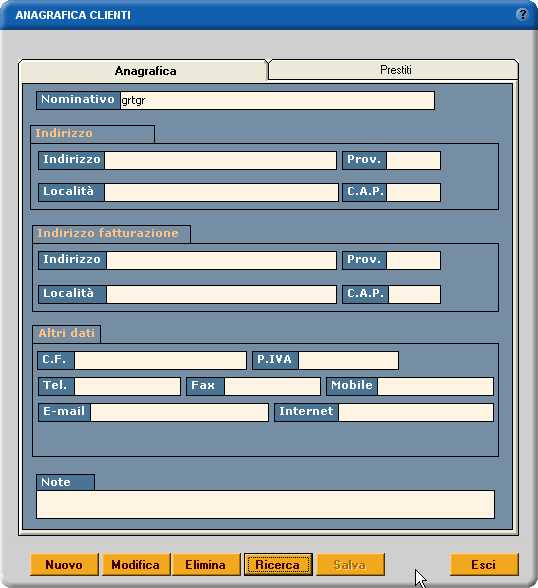Click the Nuovo button
The height and width of the screenshot is (588, 538).
pos(64,564)
